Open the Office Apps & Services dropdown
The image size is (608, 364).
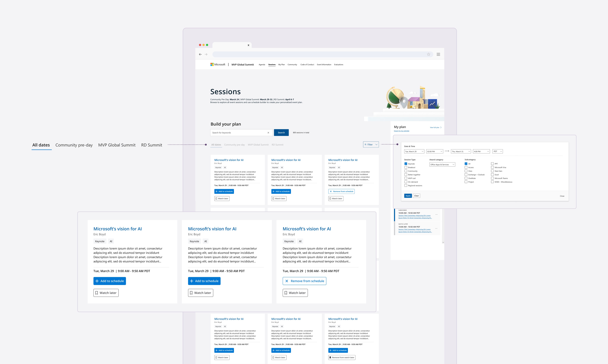point(442,165)
